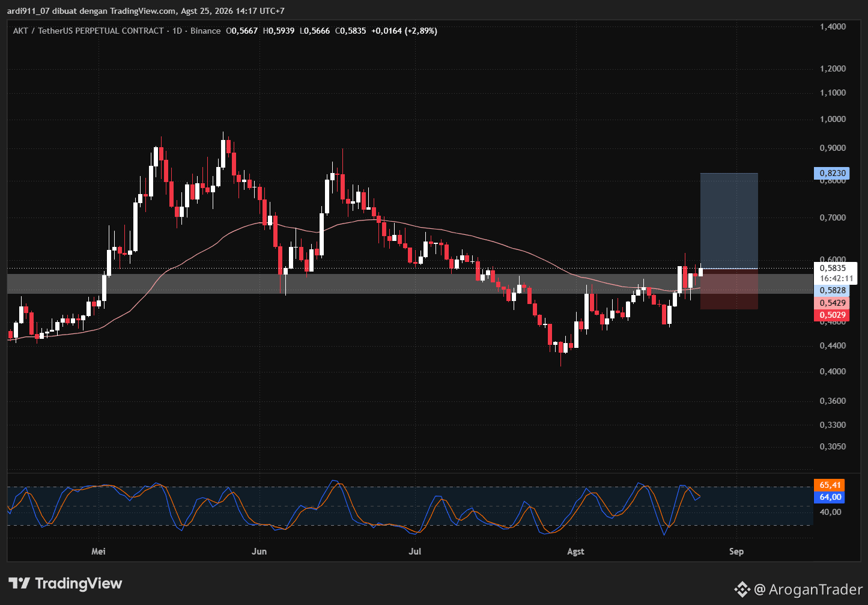868x605 pixels.
Task: Select the close value C0,5835 in the header
Action: tap(350, 31)
